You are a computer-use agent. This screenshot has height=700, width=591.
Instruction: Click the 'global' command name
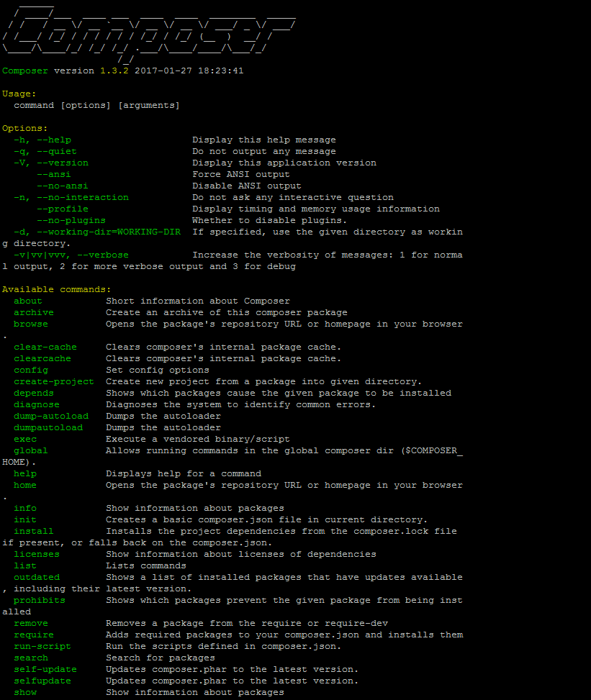click(x=31, y=451)
